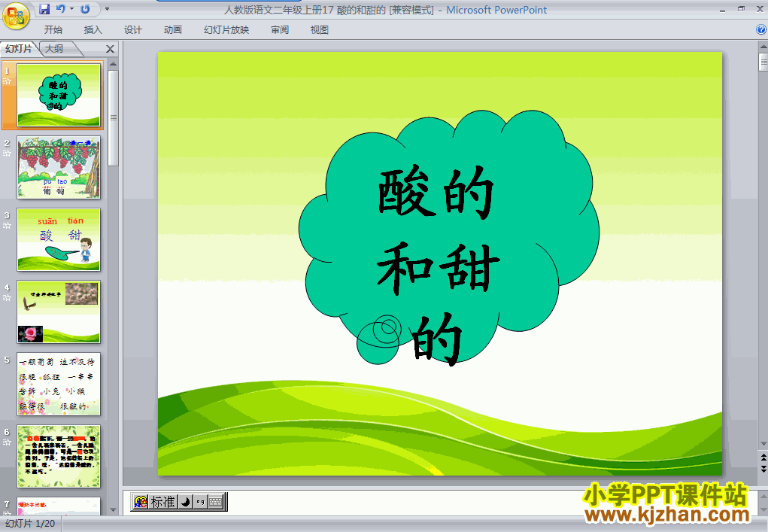Click the animation star icon beside slide 3
The image size is (768, 532).
click(x=7, y=225)
